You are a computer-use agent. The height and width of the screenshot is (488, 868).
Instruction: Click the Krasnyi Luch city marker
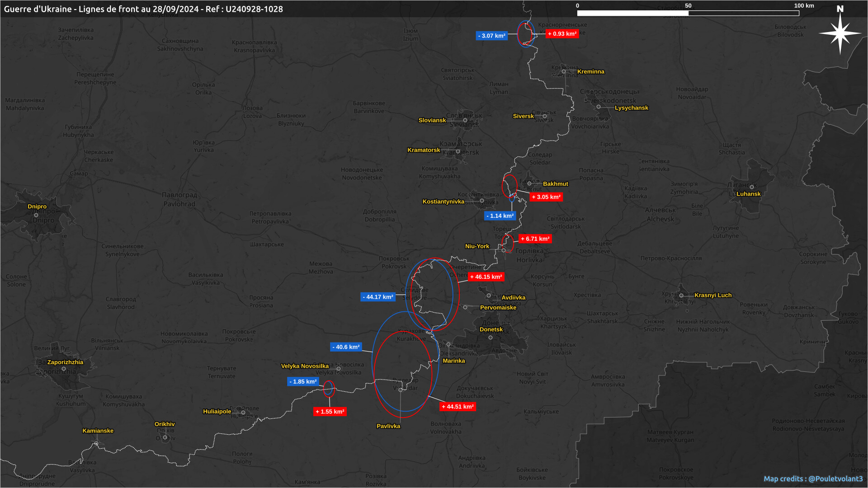click(x=681, y=296)
